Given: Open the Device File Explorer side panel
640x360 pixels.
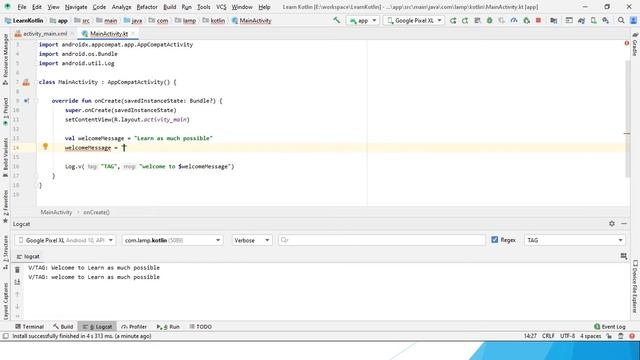Looking at the screenshot, I should click(635, 286).
